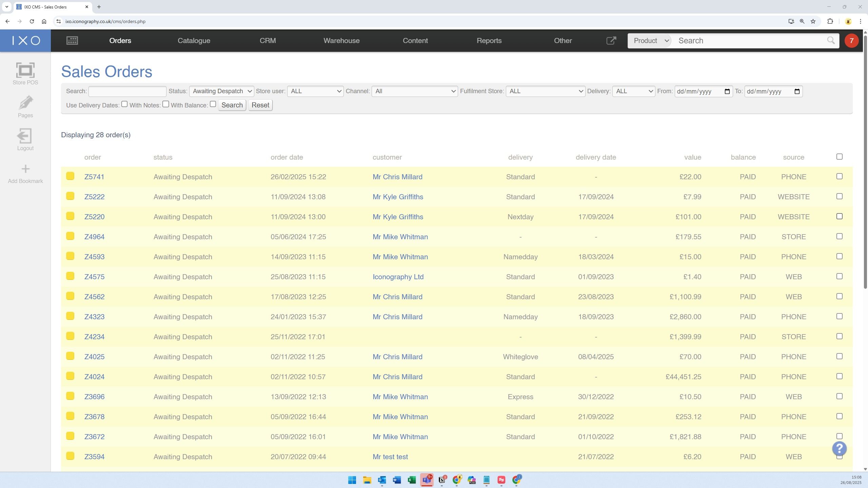Click the yellow status swatch for Z5222
Screen dimensions: 868x488
coord(70,196)
